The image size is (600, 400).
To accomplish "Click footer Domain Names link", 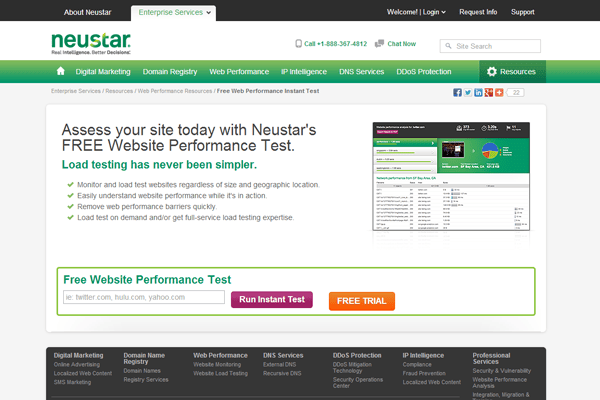I will (142, 371).
